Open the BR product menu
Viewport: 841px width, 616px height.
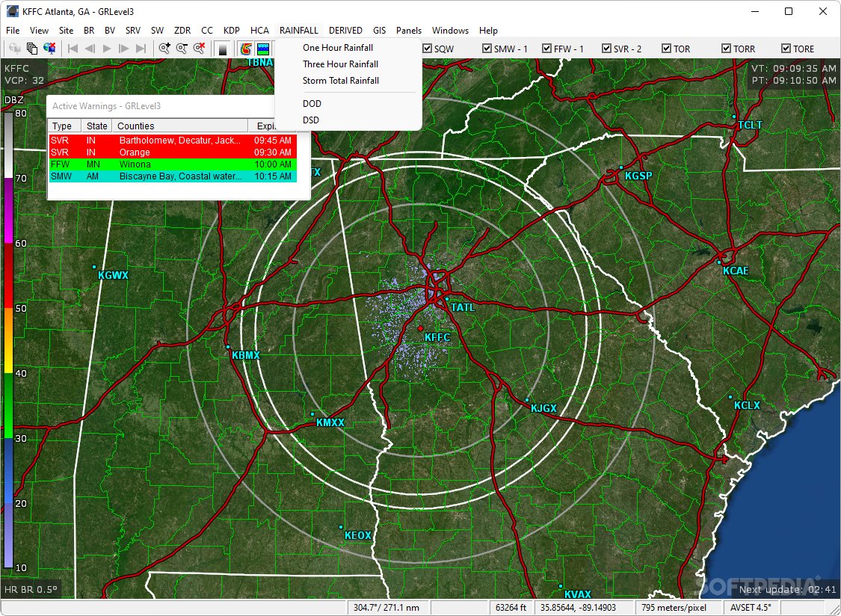(89, 31)
